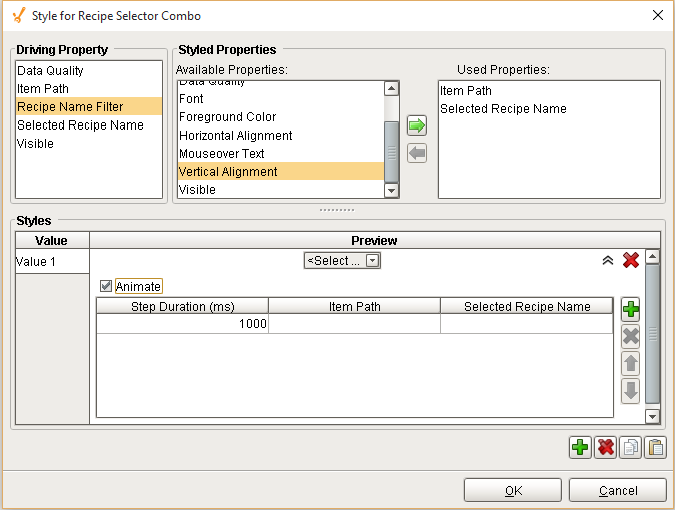Click delete animation step icon
The width and height of the screenshot is (675, 510).
coord(630,336)
